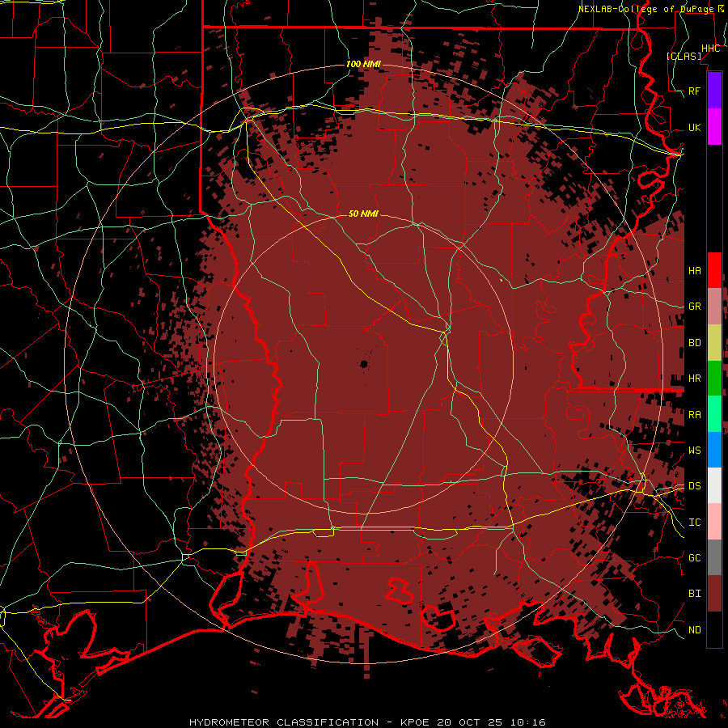Click the [CLAS] units label
Viewport: 728px width, 728px height.
tap(684, 57)
